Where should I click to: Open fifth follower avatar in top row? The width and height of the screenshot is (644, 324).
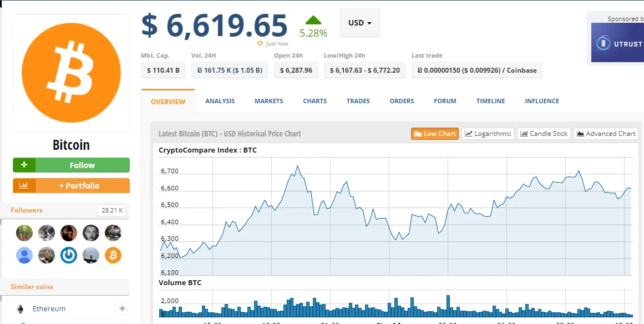coord(113,233)
